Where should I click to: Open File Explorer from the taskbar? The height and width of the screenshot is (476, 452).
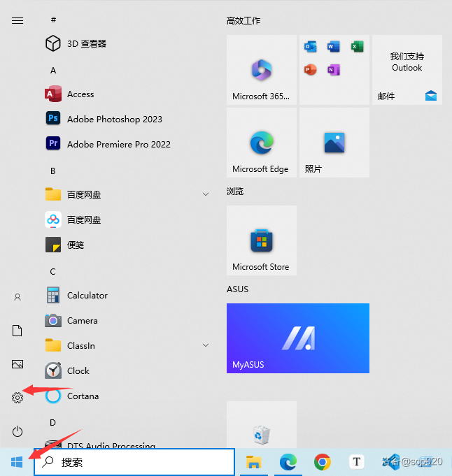pos(253,462)
